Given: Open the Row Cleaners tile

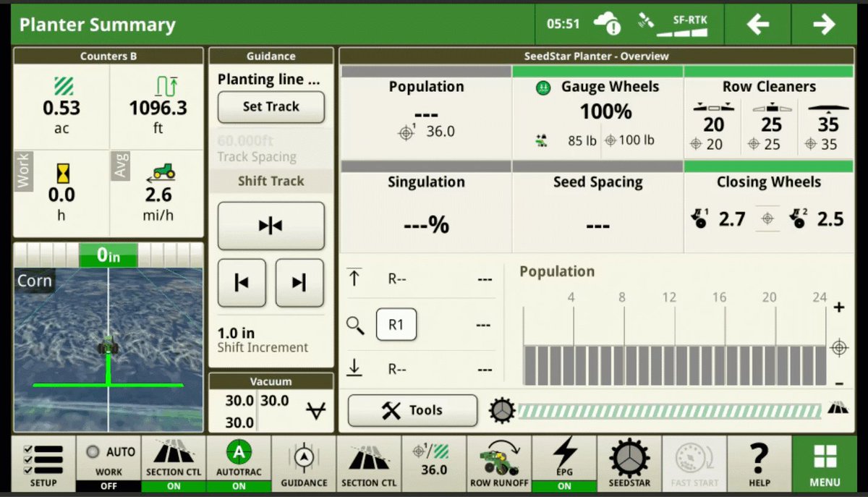Looking at the screenshot, I should coord(769,112).
